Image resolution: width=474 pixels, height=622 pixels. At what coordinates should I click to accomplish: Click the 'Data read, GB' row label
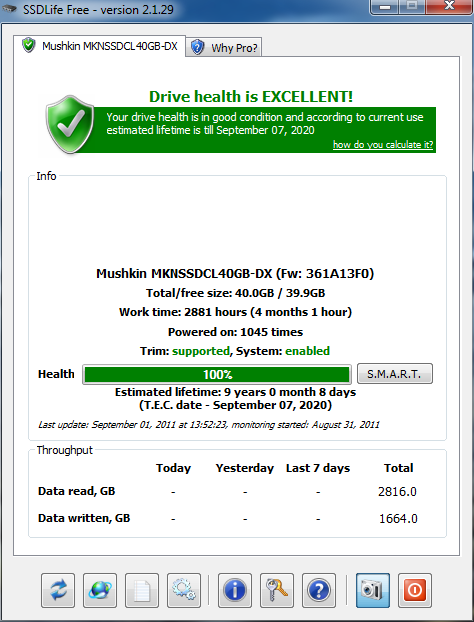click(77, 491)
